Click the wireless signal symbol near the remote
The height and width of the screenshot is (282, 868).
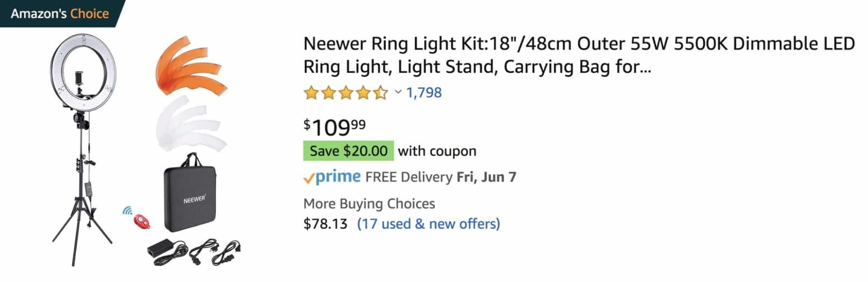click(x=126, y=211)
